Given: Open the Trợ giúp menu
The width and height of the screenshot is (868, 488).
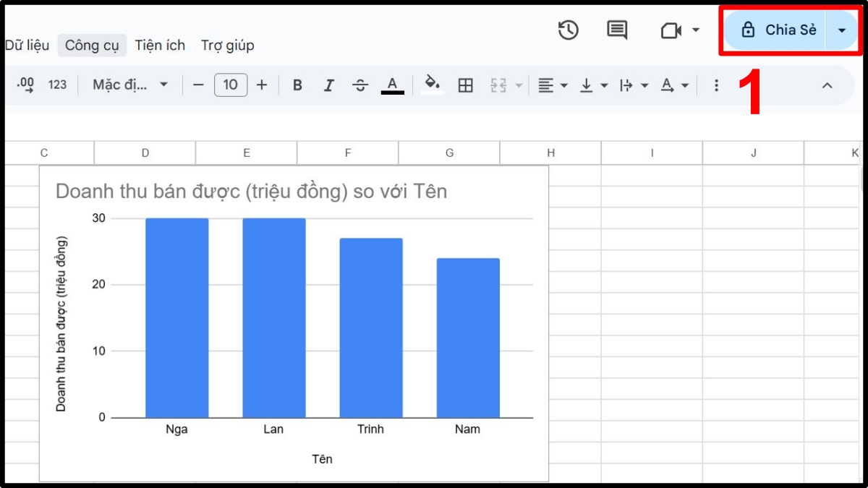Looking at the screenshot, I should tap(227, 45).
